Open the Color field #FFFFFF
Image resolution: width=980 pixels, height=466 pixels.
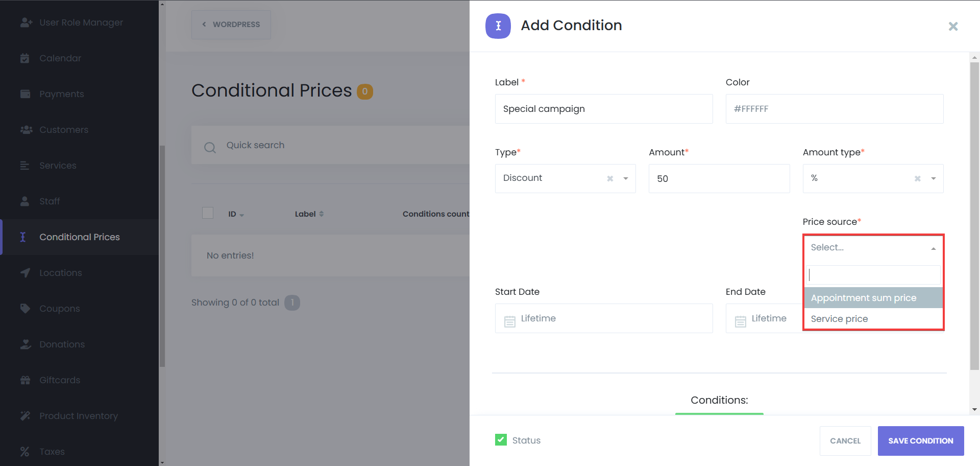[834, 109]
